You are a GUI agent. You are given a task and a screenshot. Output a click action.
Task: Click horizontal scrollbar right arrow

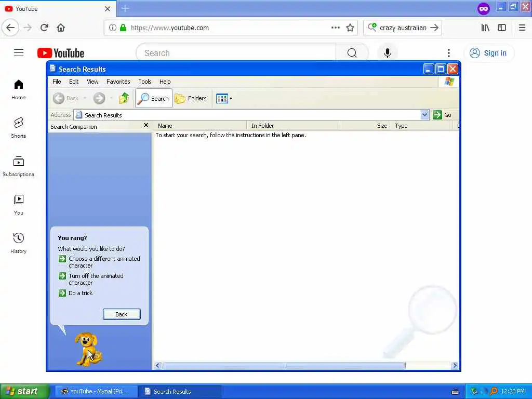click(455, 365)
